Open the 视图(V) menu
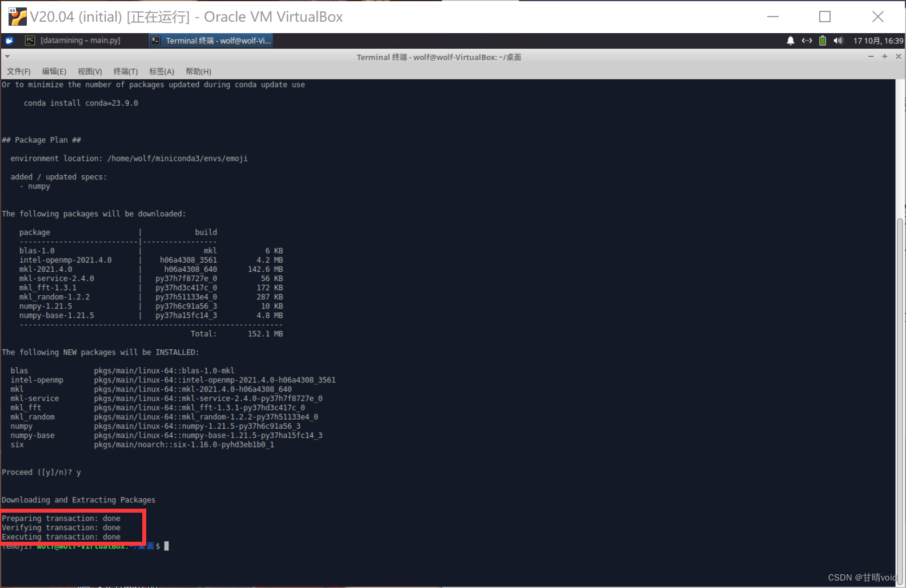This screenshot has height=588, width=906. 90,71
